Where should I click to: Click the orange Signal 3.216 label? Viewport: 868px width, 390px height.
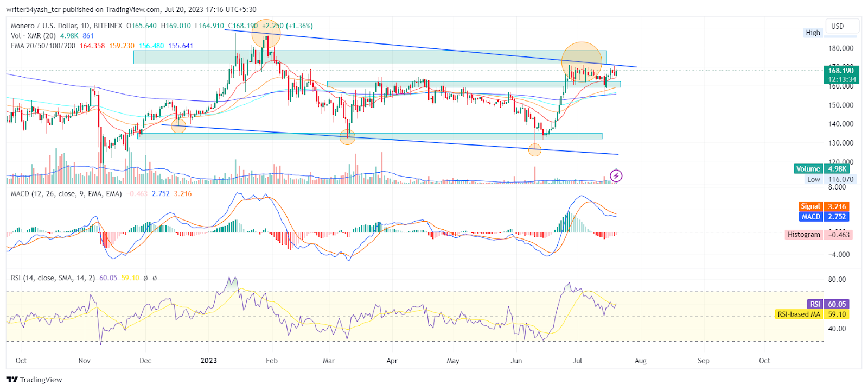pyautogui.click(x=824, y=206)
